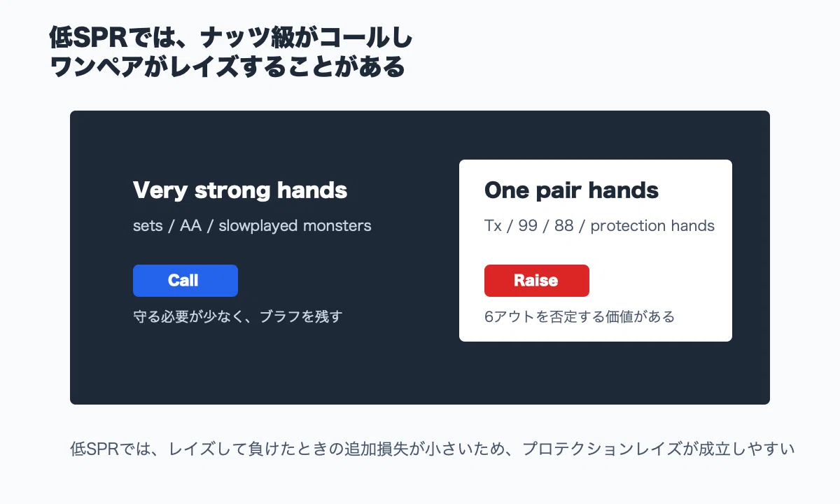Click the footer sentence about プロテクションレイズ
840x504 pixels.
pyautogui.click(x=433, y=449)
